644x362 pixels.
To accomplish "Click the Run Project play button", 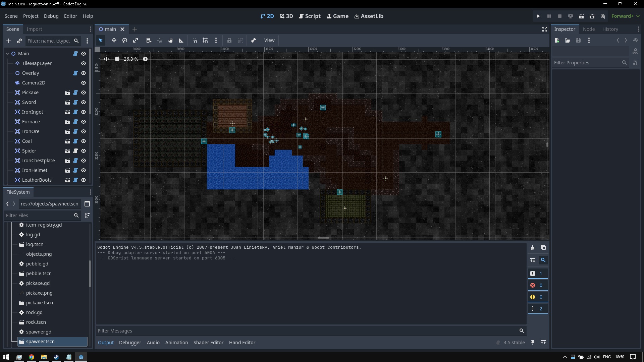I will (538, 16).
